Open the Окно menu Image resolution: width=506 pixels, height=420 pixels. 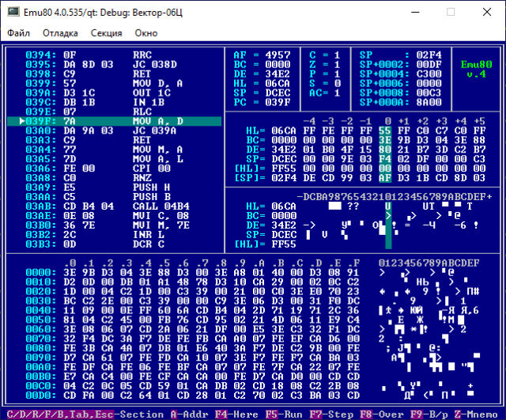point(146,33)
